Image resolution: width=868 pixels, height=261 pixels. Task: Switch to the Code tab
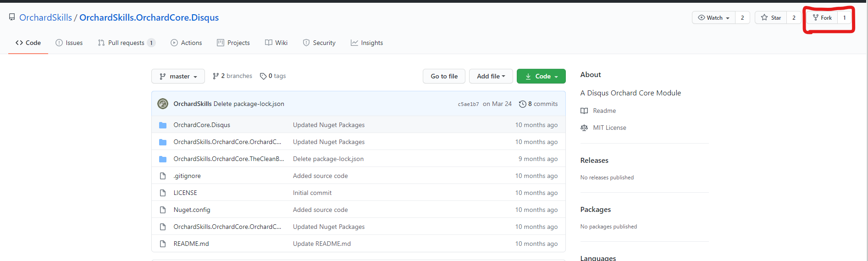point(28,43)
